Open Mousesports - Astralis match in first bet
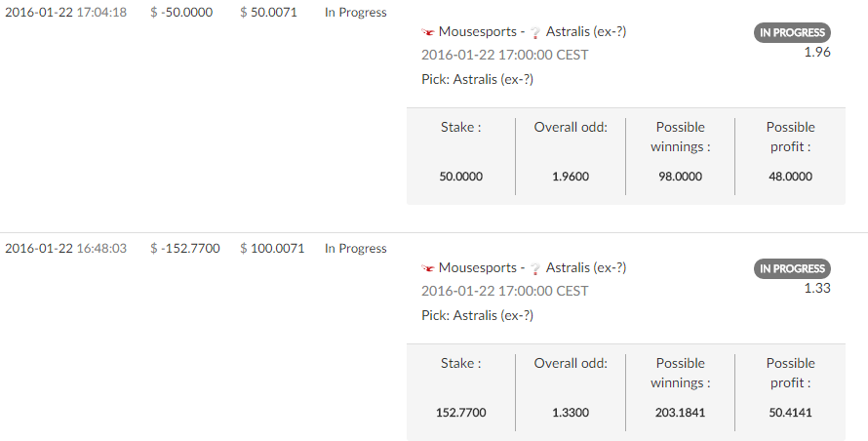 524,31
